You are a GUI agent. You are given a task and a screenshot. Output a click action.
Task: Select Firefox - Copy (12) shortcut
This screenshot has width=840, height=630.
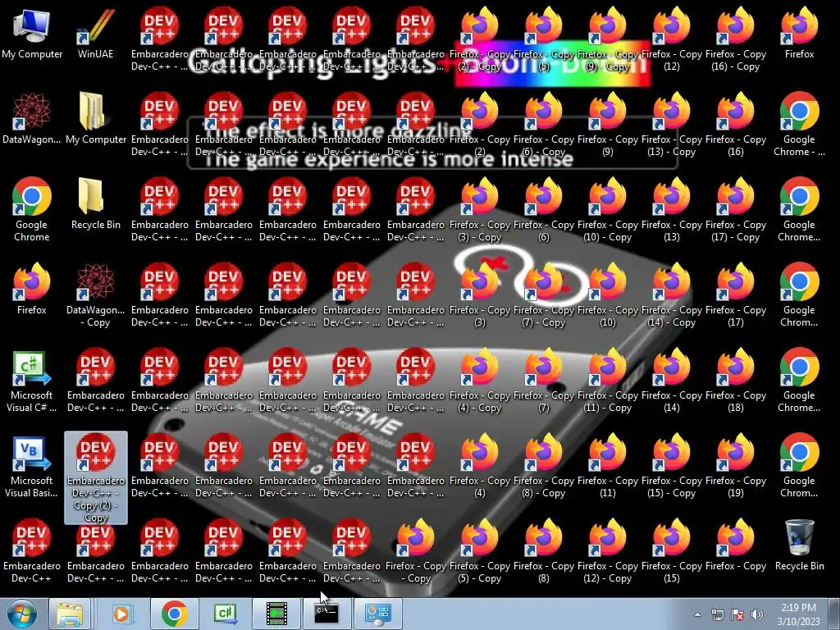click(x=671, y=39)
